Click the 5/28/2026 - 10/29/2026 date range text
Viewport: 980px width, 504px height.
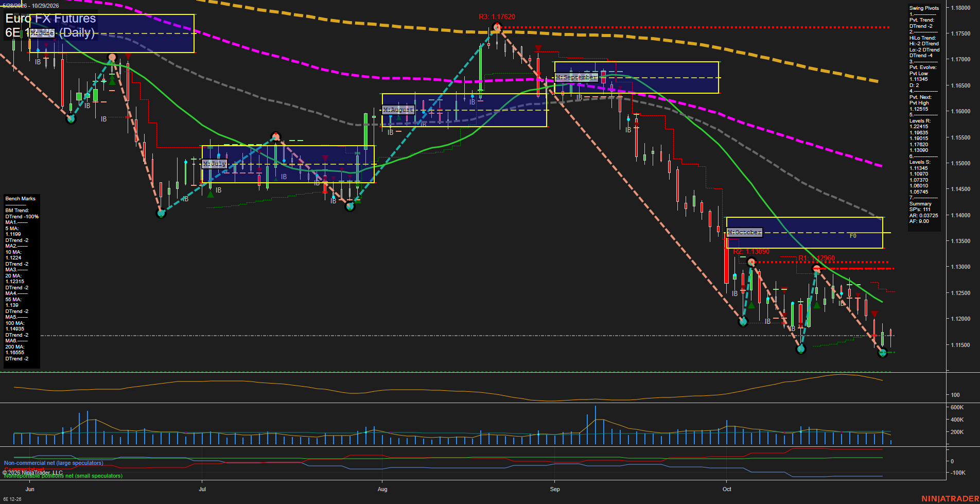(x=31, y=6)
